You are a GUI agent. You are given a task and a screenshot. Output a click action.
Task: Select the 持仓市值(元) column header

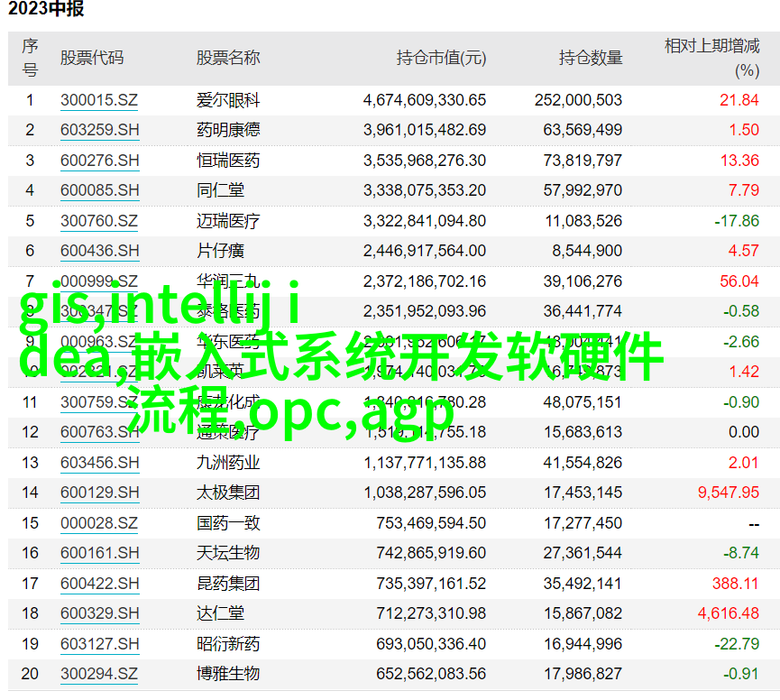pos(441,59)
